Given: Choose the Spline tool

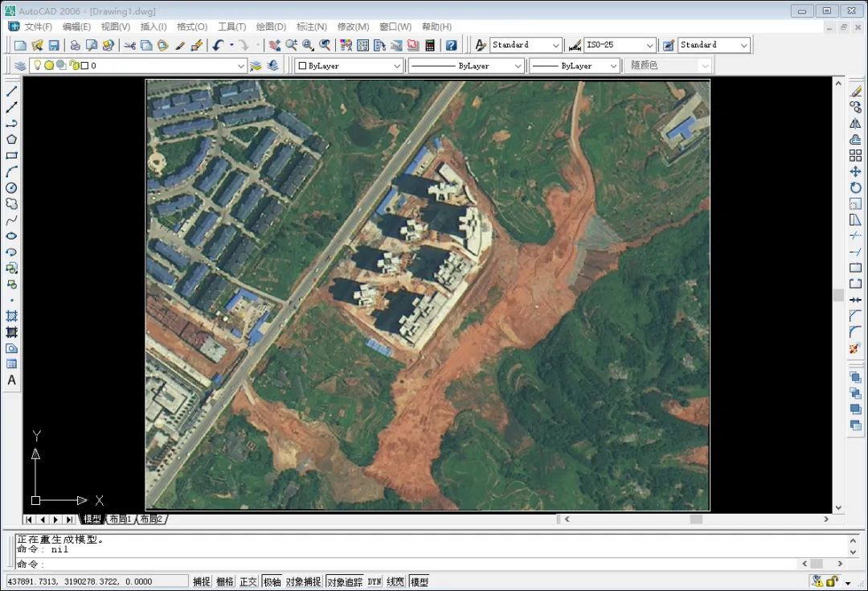Looking at the screenshot, I should pyautogui.click(x=11, y=220).
